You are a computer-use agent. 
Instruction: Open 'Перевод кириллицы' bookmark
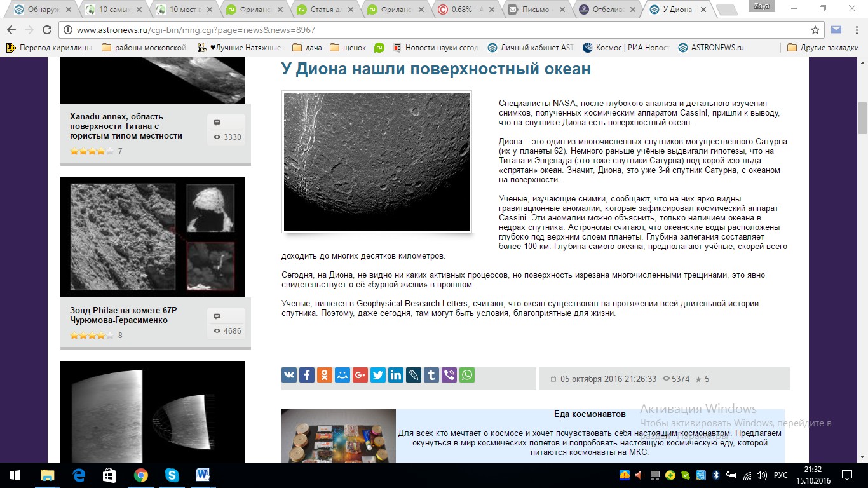[x=49, y=48]
